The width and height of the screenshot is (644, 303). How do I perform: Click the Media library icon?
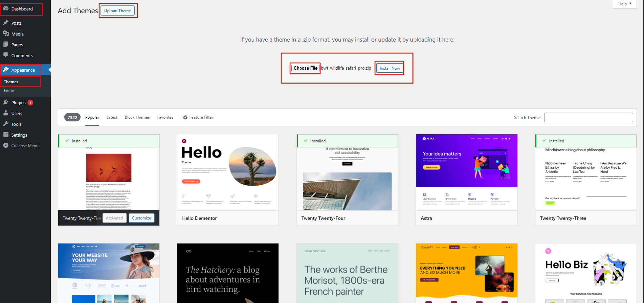6,33
